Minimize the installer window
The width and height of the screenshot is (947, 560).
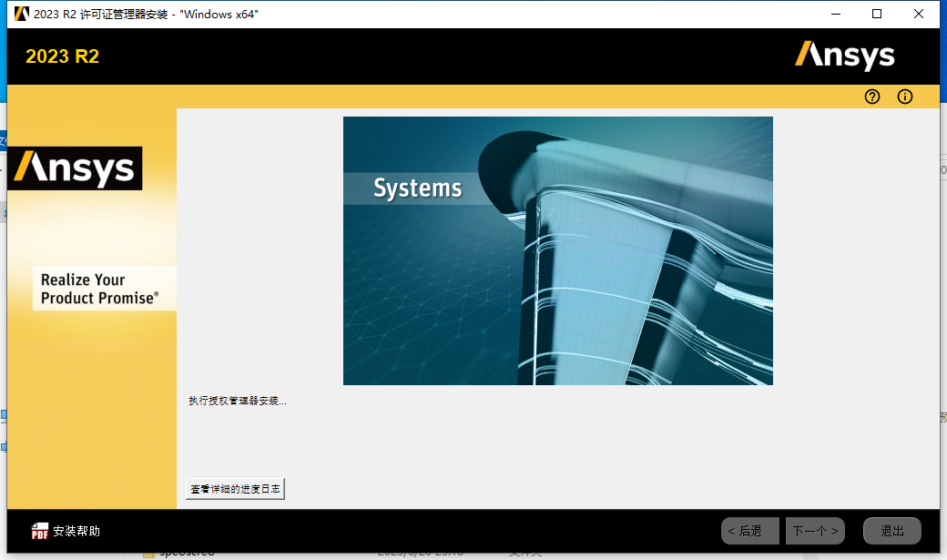coord(835,14)
